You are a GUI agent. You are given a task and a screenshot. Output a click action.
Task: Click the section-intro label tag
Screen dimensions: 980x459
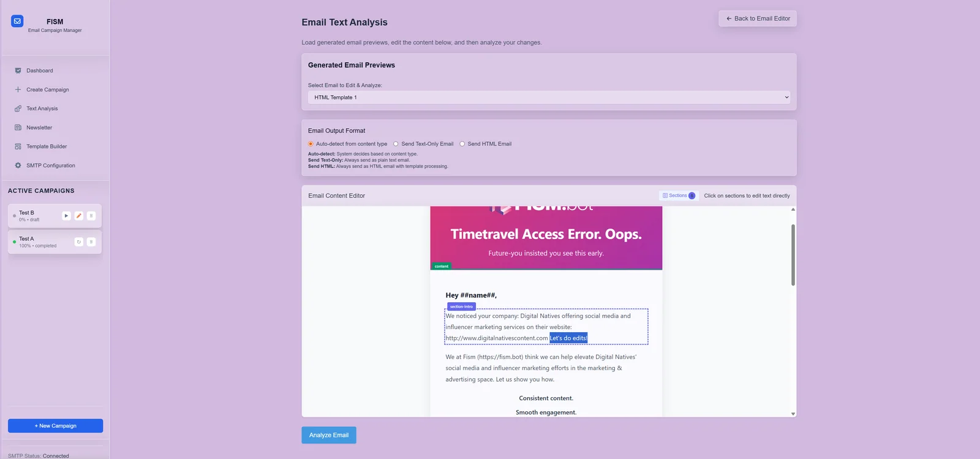coord(461,306)
